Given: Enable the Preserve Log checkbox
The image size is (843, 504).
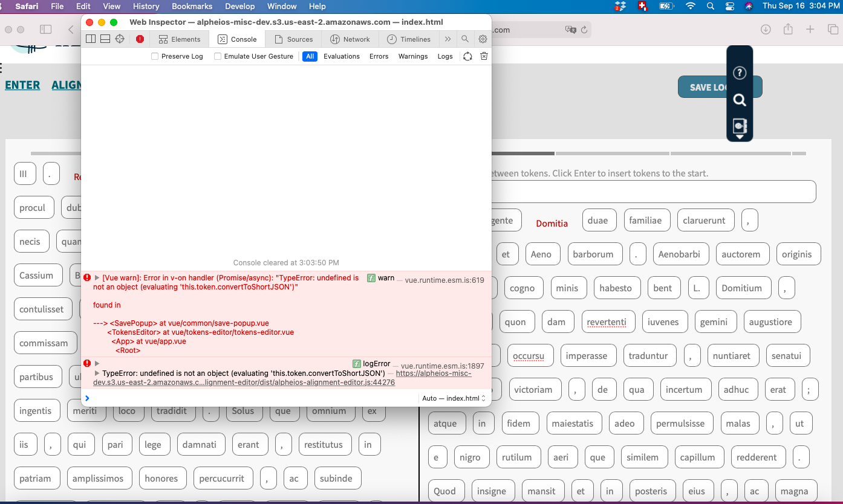Looking at the screenshot, I should (154, 56).
